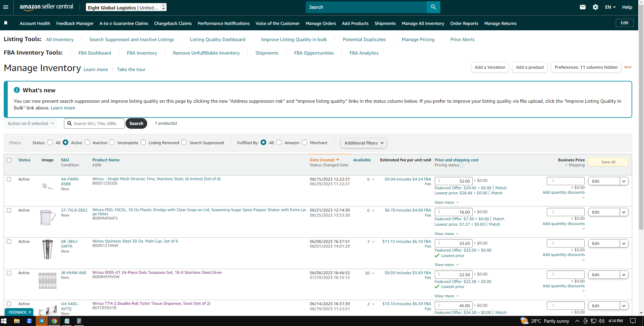Click the volume icon in the system tray
Viewport: 644px width, 326px height.
point(602,321)
